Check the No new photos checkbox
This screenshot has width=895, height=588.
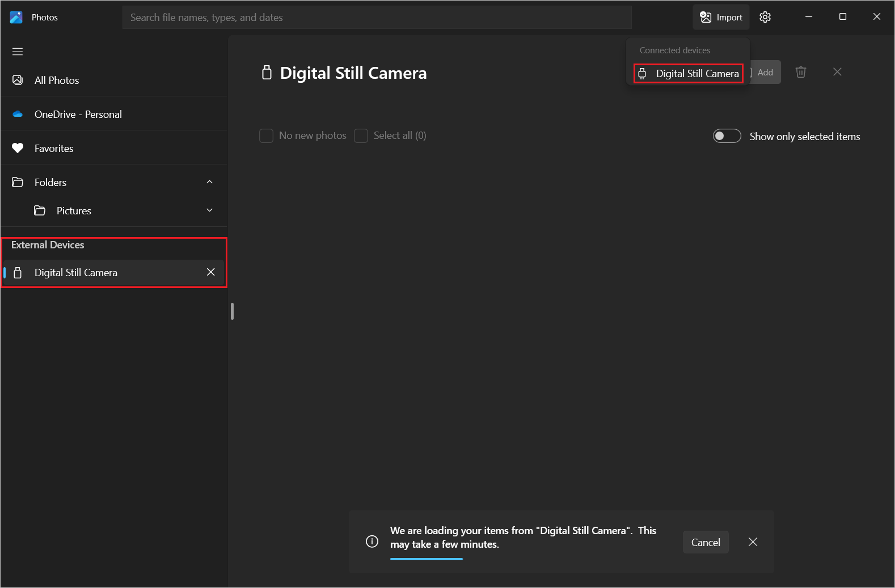pos(266,136)
